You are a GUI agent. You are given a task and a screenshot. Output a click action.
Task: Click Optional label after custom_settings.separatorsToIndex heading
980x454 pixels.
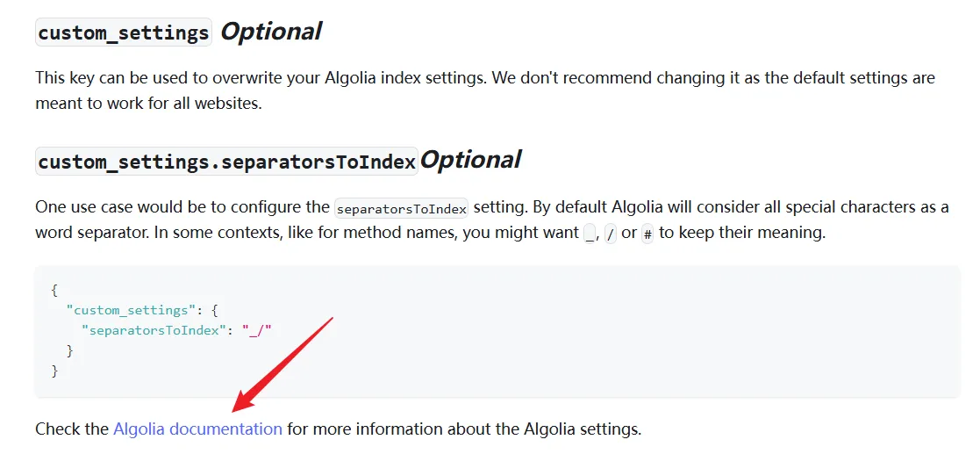(x=470, y=160)
